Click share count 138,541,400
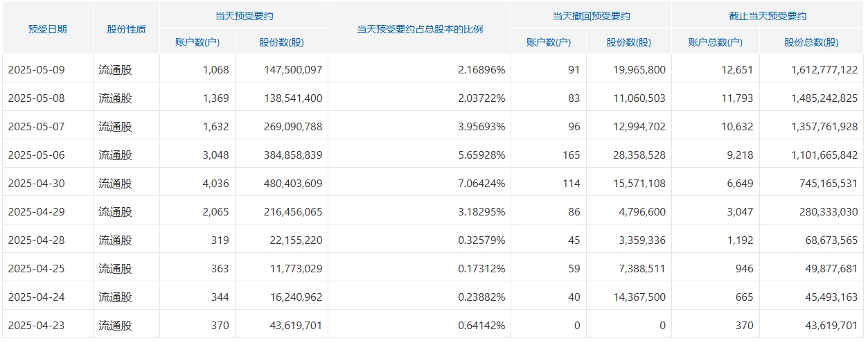Viewport: 868px width, 343px height. [x=294, y=98]
